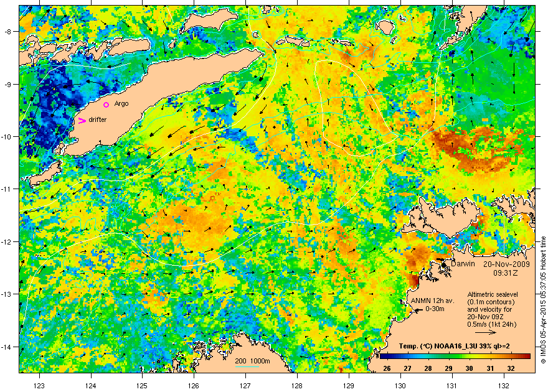
Task: Click the '0-30m' depth label
Action: tap(435, 309)
